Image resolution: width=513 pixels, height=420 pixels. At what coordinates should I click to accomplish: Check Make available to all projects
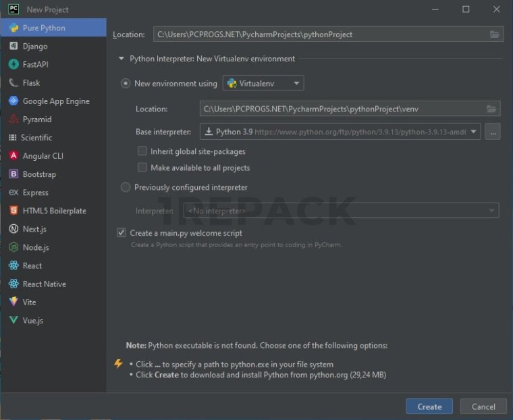point(142,167)
